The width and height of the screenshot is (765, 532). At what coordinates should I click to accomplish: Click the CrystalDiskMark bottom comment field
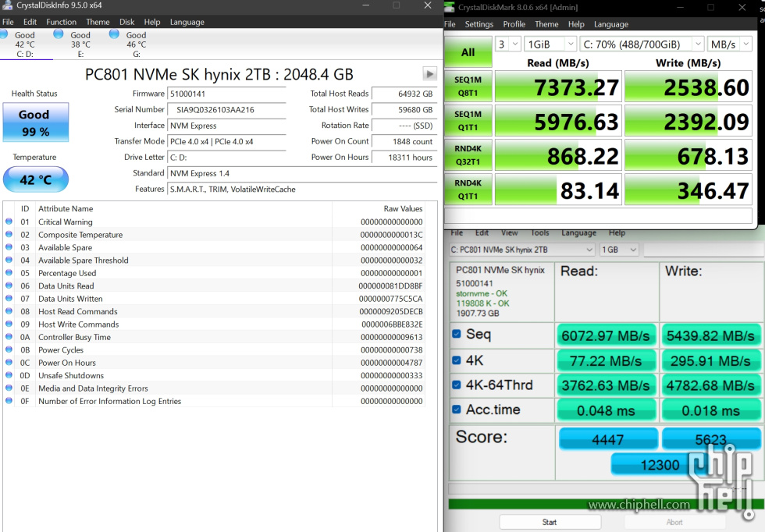tap(598, 215)
